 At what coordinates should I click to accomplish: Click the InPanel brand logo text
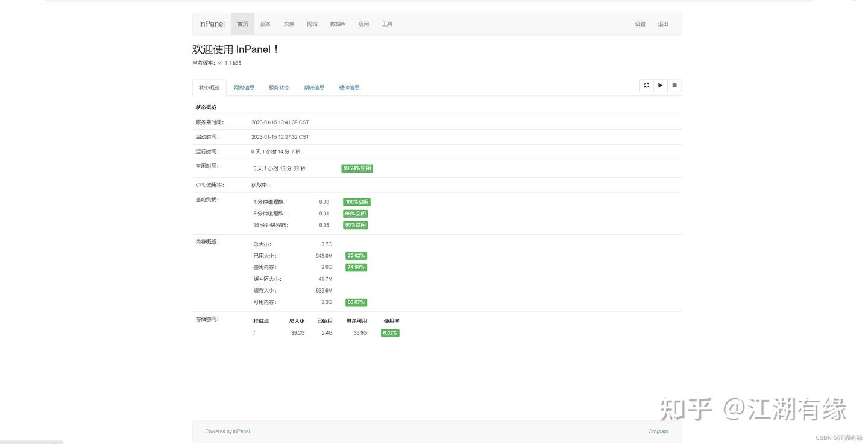212,24
